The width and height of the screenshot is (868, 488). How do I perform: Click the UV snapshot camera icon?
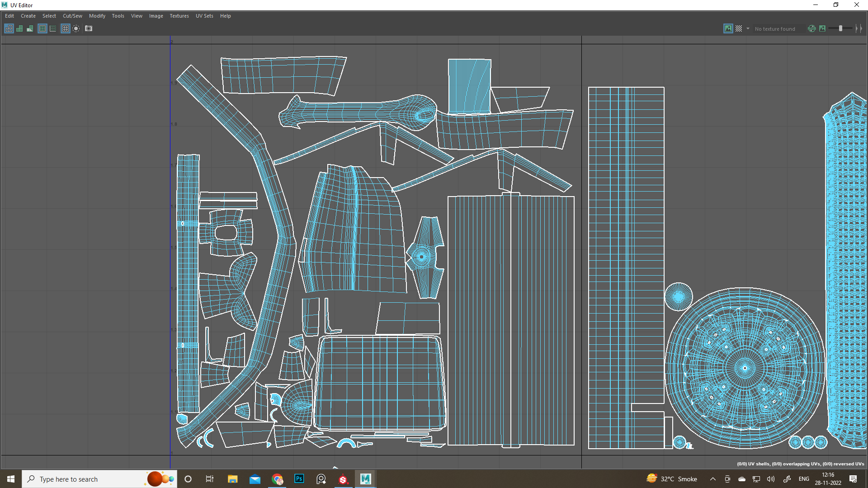click(89, 28)
